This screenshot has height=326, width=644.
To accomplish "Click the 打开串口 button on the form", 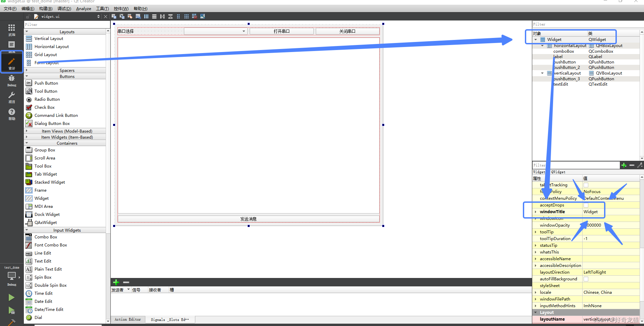I will coord(282,31).
